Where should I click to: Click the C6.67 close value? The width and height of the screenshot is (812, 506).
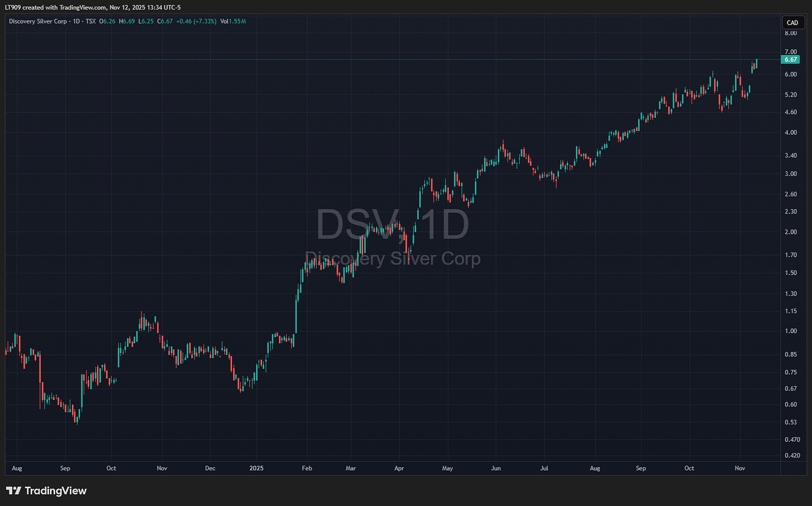coord(165,21)
